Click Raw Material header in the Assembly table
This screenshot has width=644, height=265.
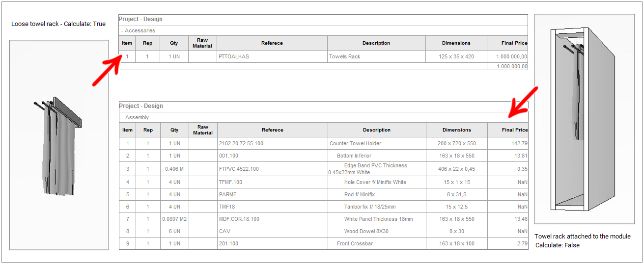(203, 130)
